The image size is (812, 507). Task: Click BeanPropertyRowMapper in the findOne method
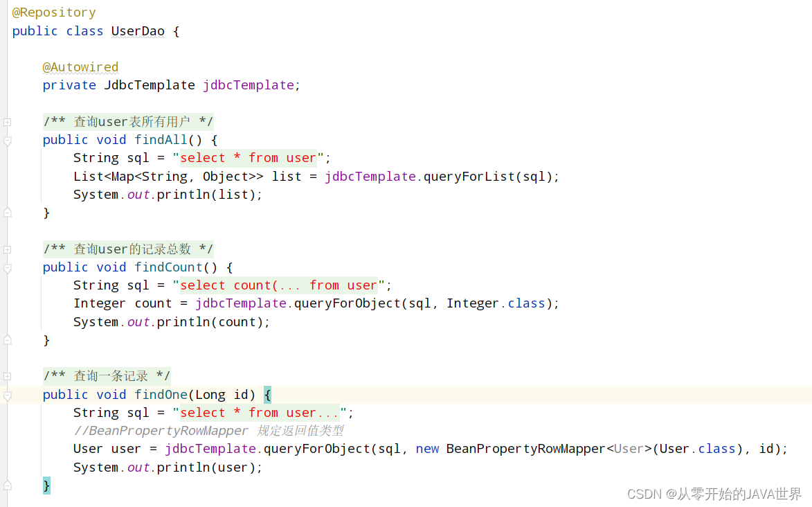pos(525,449)
